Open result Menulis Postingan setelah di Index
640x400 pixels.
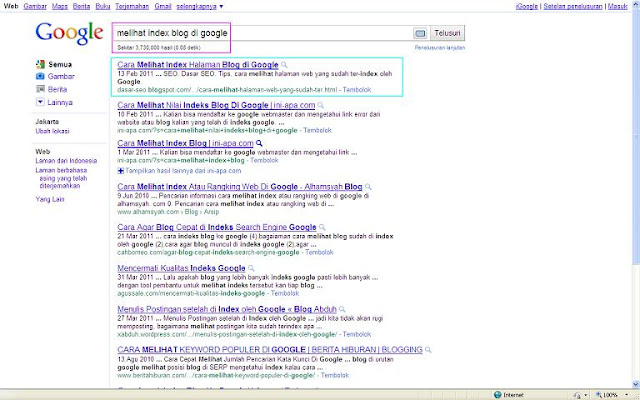pyautogui.click(x=227, y=309)
